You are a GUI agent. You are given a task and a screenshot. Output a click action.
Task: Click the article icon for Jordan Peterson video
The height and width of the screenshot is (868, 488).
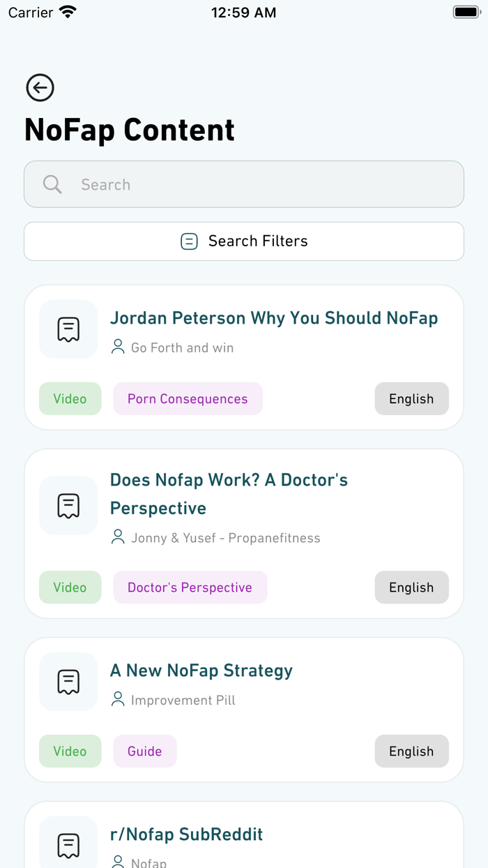pyautogui.click(x=68, y=329)
